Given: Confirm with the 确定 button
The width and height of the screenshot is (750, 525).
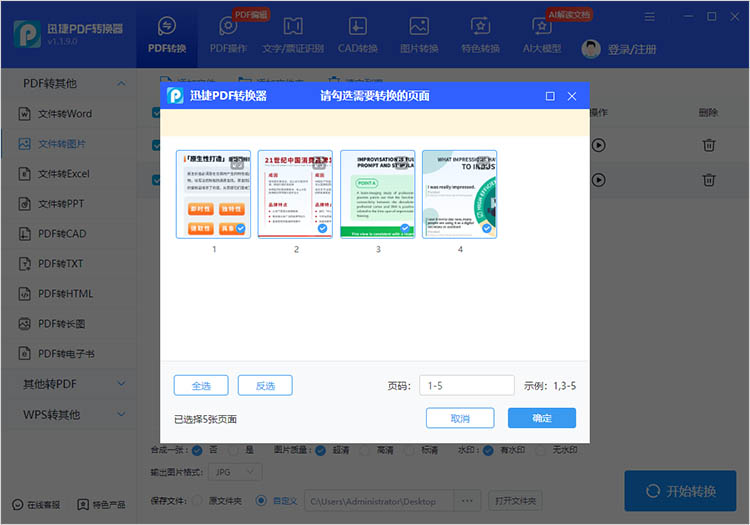Looking at the screenshot, I should (542, 418).
